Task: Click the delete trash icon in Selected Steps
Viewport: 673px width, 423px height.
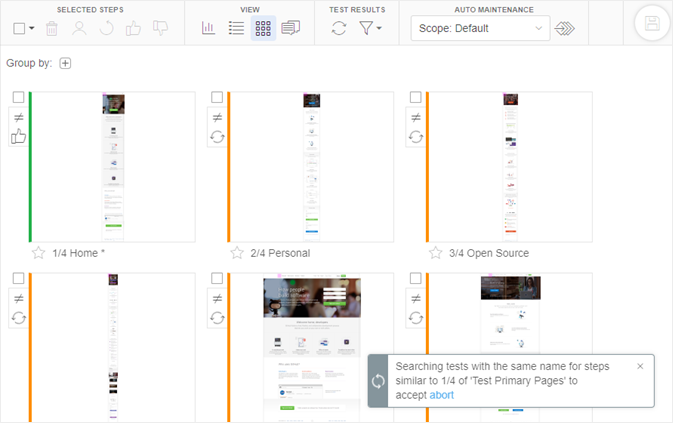Action: 52,28
